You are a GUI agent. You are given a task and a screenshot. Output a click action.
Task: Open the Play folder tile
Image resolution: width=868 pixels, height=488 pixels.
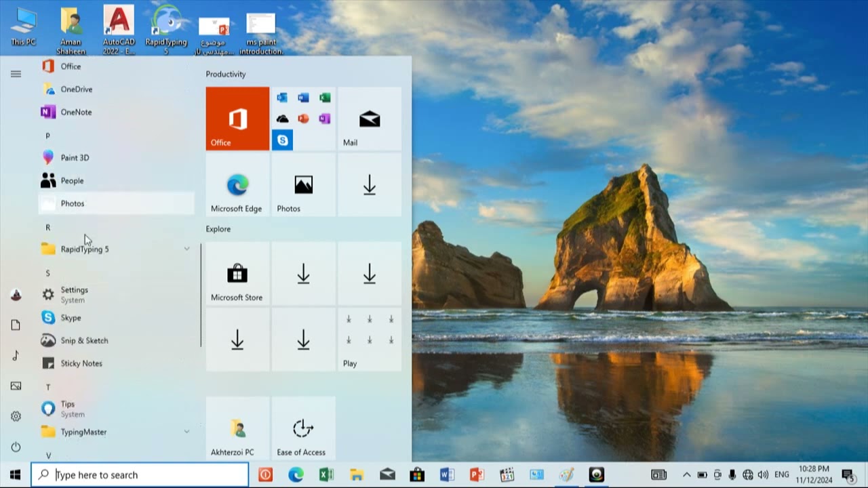[x=370, y=340]
